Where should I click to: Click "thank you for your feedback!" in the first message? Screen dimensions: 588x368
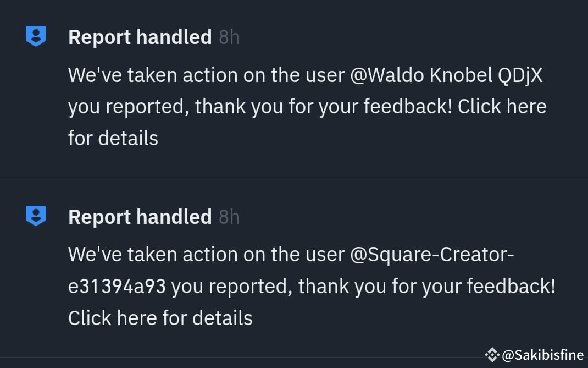[x=324, y=106]
